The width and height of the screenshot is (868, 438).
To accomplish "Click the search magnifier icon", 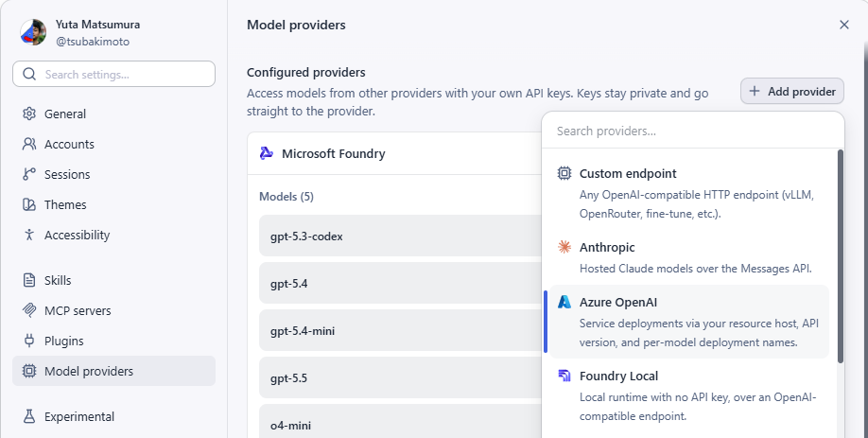I will click(29, 74).
